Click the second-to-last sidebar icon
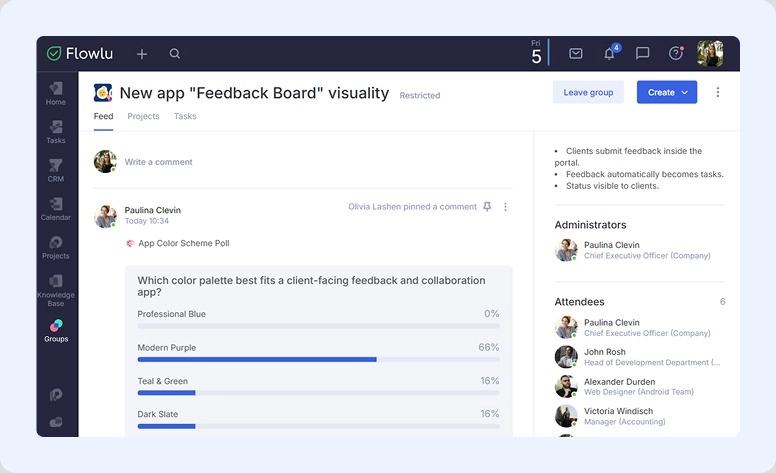 pyautogui.click(x=56, y=394)
